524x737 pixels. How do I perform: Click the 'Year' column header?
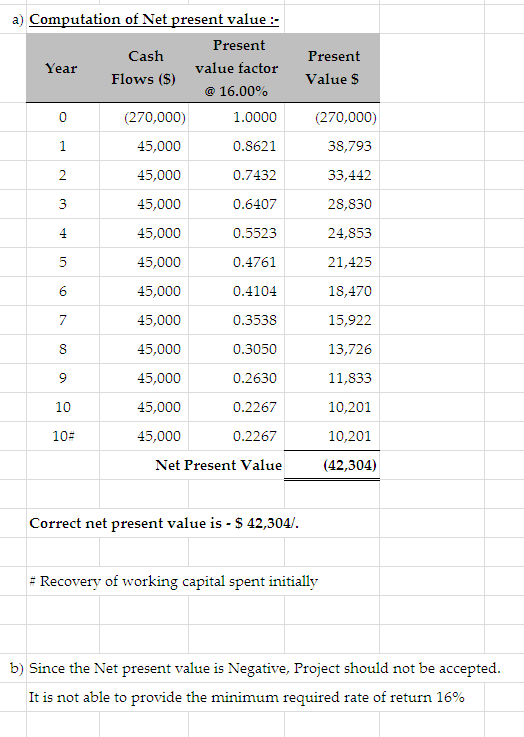(x=61, y=68)
